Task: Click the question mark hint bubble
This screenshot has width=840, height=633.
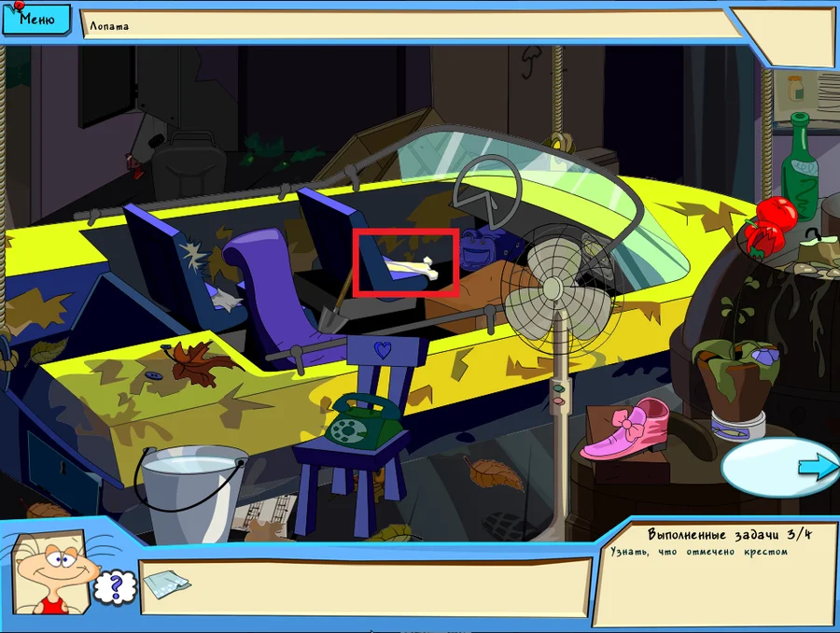Action: 116,586
